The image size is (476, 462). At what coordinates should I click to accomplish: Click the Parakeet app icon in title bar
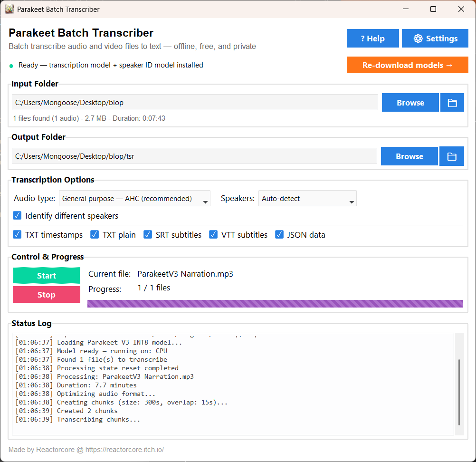pyautogui.click(x=10, y=9)
